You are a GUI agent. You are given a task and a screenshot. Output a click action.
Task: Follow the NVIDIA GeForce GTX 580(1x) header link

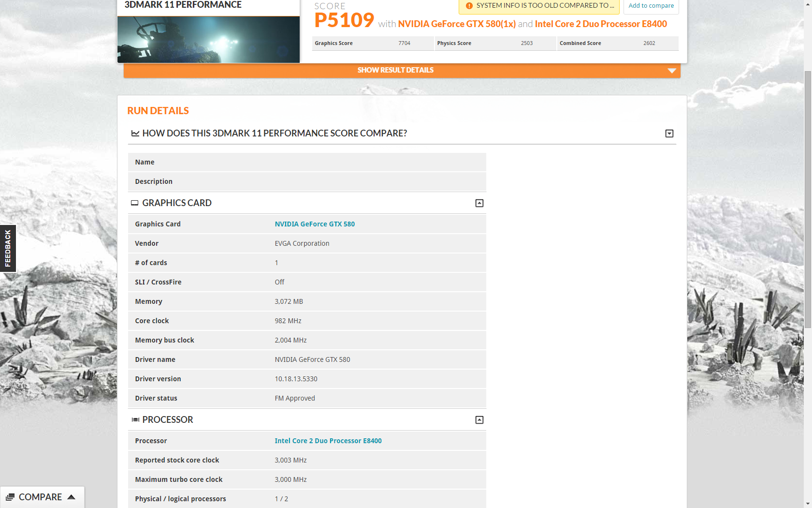tap(457, 24)
